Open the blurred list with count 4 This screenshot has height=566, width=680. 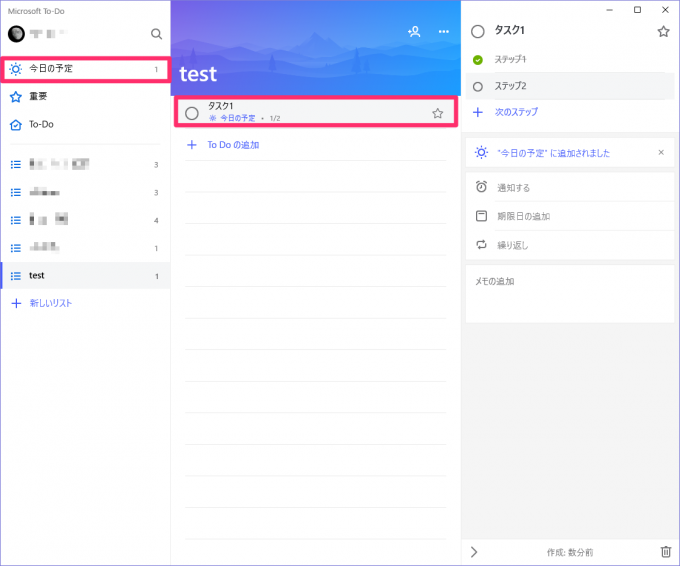click(x=85, y=220)
